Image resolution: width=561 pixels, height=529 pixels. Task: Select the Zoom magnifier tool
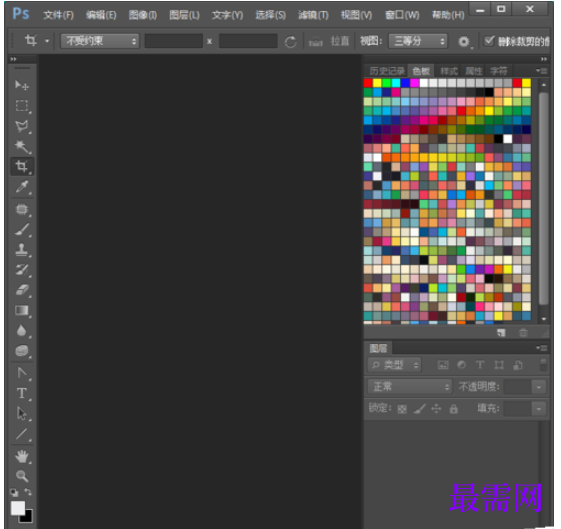pos(21,476)
